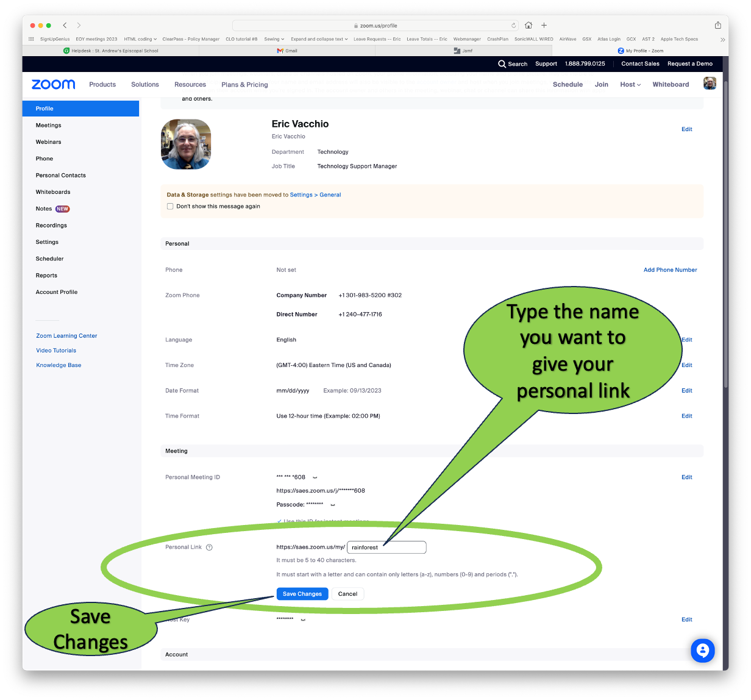Click the personal link name input field
The height and width of the screenshot is (700, 751).
(386, 548)
